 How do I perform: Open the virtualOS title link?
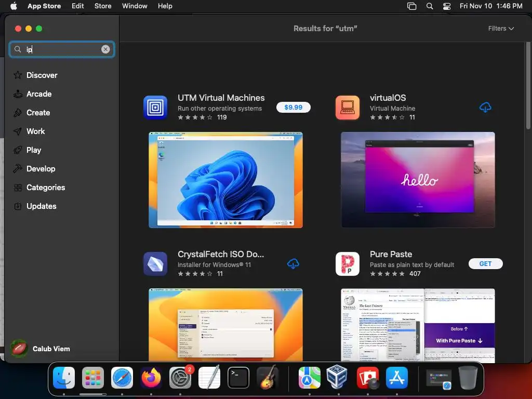(x=388, y=98)
